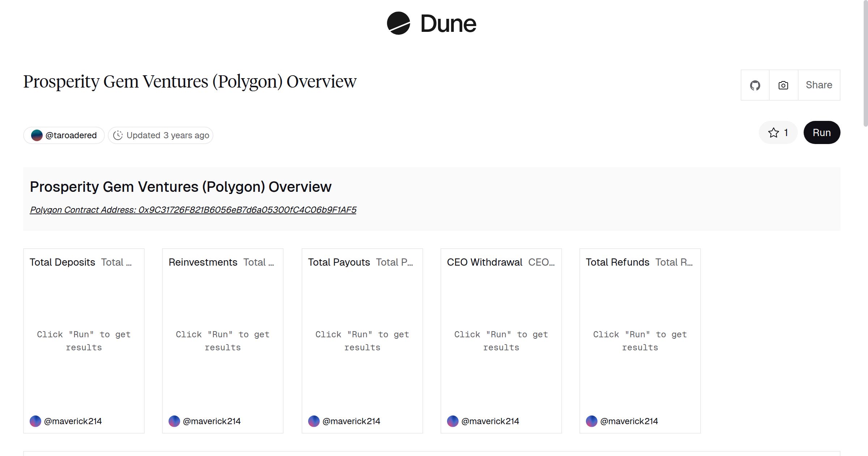868x456 pixels.
Task: Click the Share button
Action: click(x=819, y=85)
